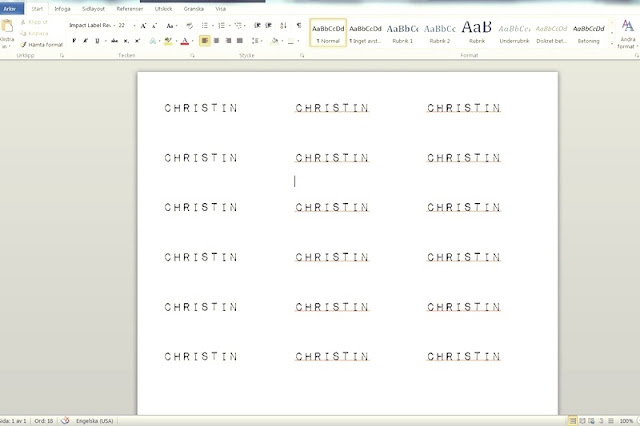Right-align the text
This screenshot has width=640, height=426.
[x=228, y=41]
